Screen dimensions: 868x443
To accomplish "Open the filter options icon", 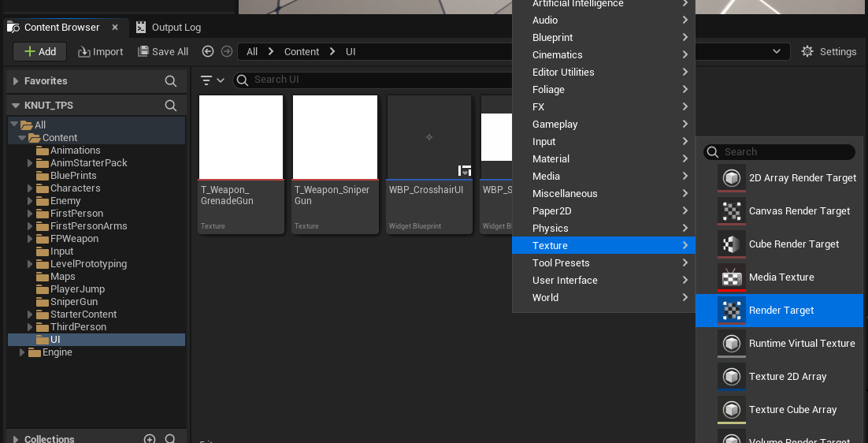I will coord(212,80).
